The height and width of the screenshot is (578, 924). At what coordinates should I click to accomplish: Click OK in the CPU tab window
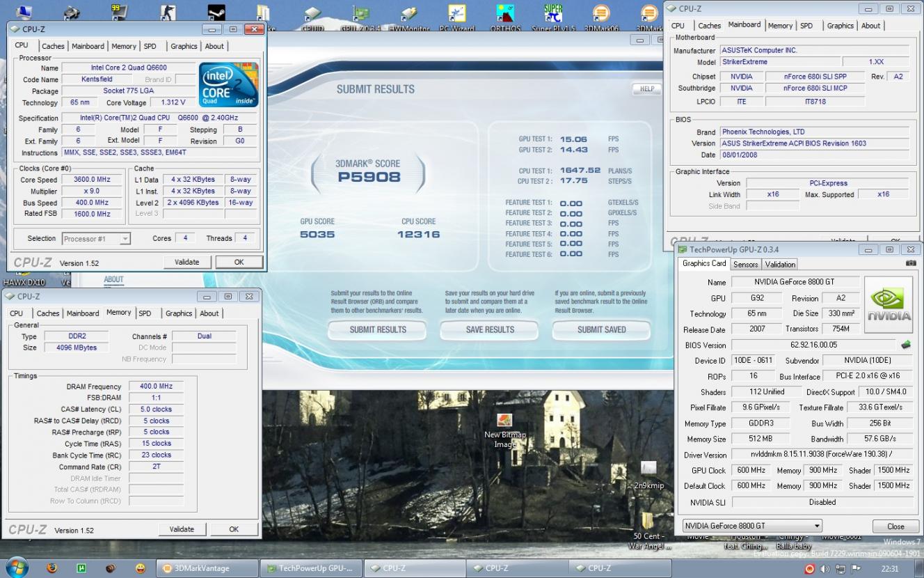[x=239, y=262]
